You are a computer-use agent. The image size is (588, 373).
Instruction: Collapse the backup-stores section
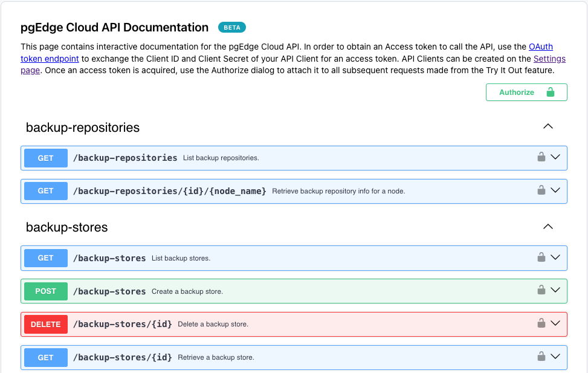click(x=548, y=226)
